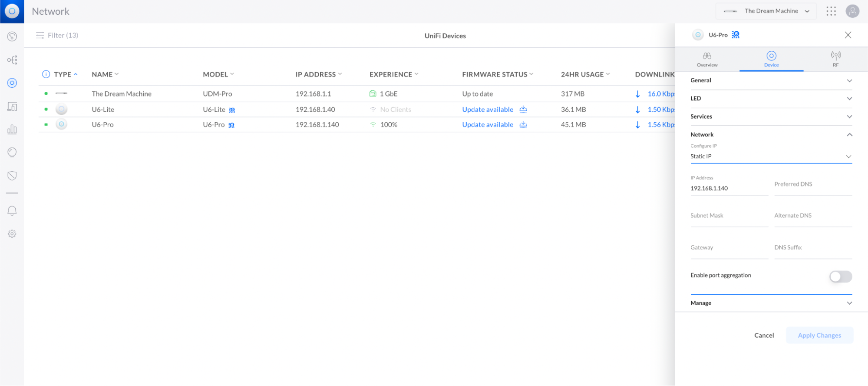Open Filter (13) control
Screen dimensions: 868x386
57,35
